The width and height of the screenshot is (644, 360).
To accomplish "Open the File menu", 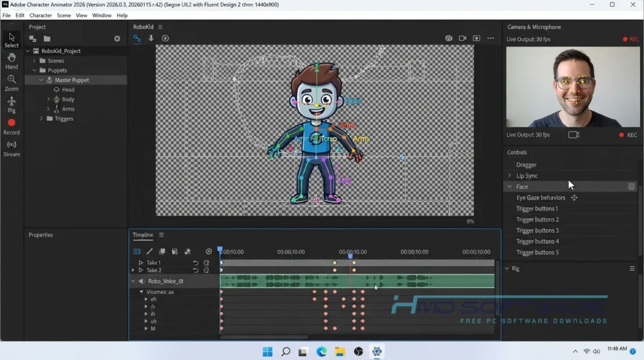I will (x=6, y=15).
